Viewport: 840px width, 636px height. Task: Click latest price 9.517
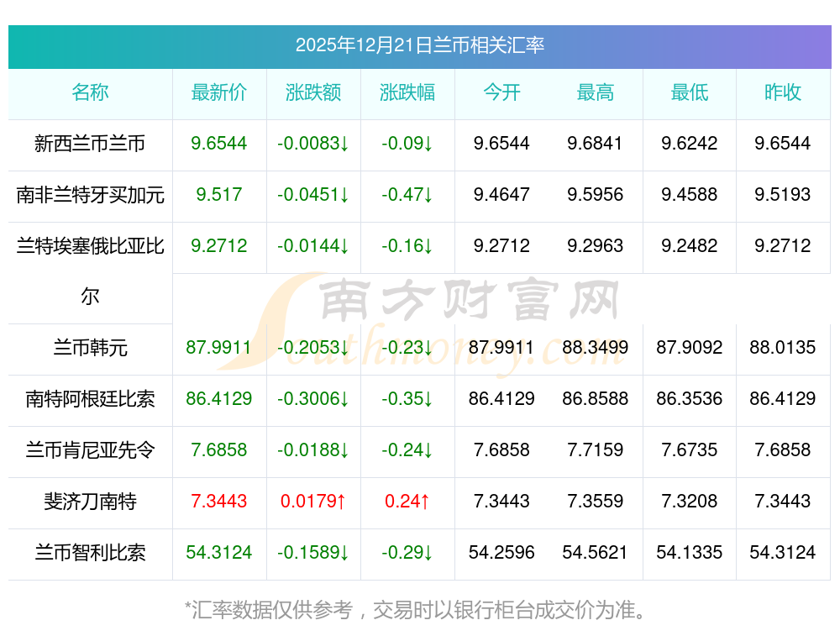(219, 195)
